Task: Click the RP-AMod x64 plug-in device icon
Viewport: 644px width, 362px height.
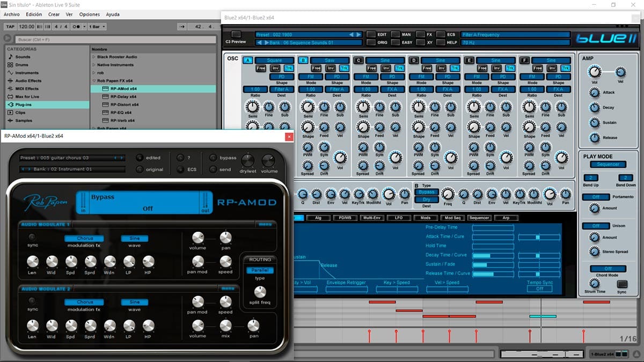Action: point(105,88)
